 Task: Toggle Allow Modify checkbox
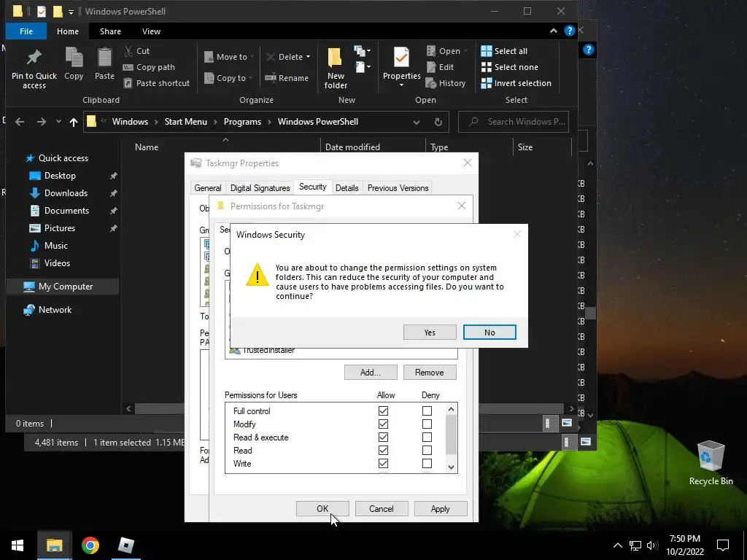(x=383, y=424)
